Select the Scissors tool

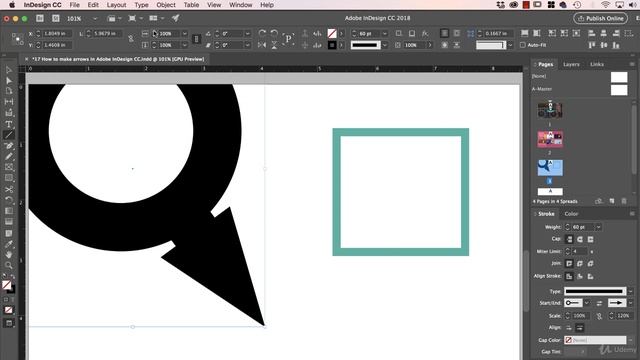click(x=9, y=189)
